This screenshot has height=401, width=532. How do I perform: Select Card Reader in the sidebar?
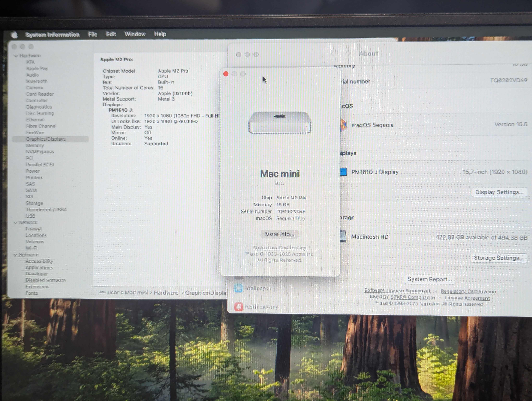click(x=40, y=94)
